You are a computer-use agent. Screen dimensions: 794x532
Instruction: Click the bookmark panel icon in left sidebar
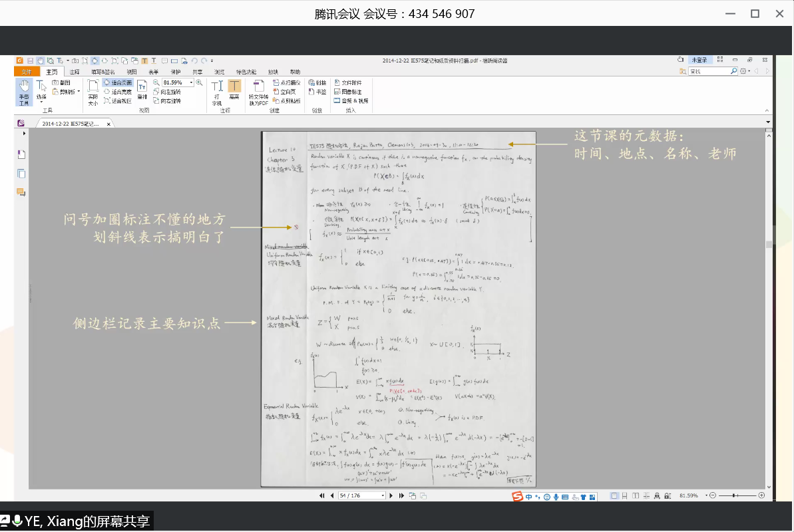coord(21,154)
